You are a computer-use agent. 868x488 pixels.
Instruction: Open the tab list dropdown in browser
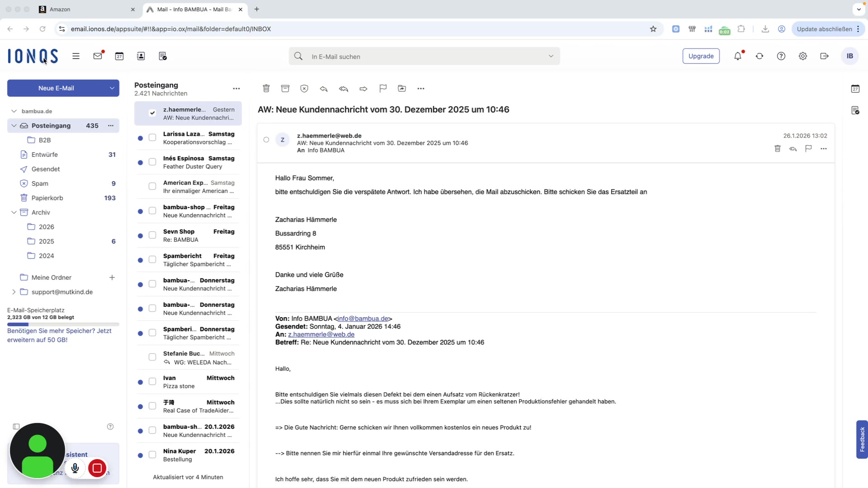[x=859, y=9]
